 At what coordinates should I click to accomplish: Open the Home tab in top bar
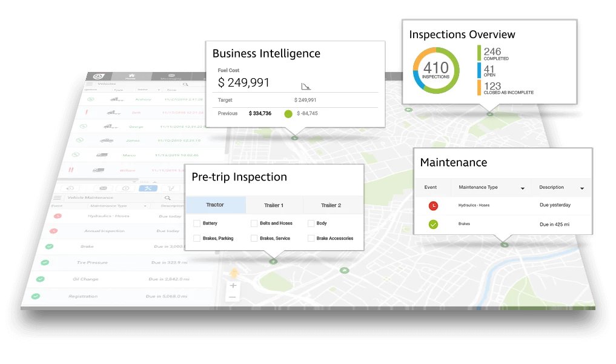pyautogui.click(x=131, y=76)
